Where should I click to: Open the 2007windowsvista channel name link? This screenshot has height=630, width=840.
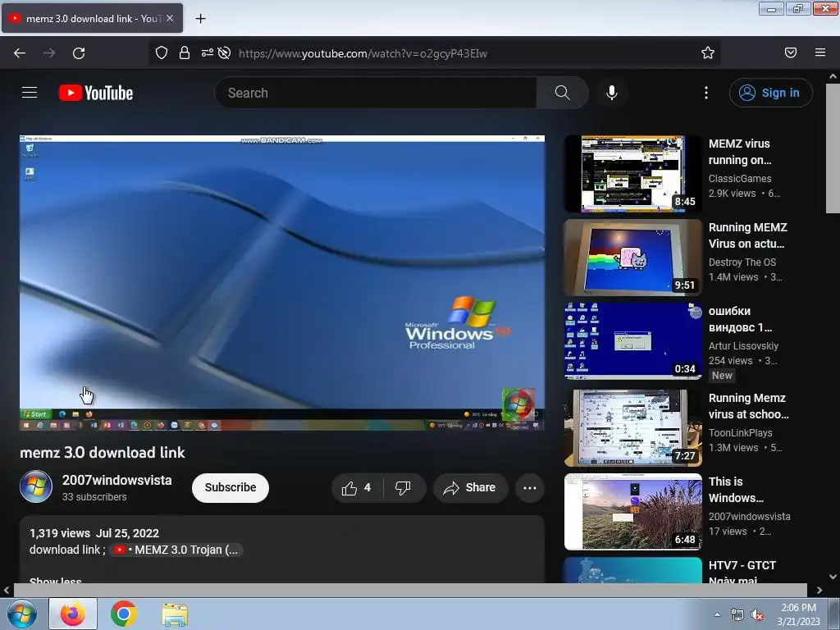point(116,480)
